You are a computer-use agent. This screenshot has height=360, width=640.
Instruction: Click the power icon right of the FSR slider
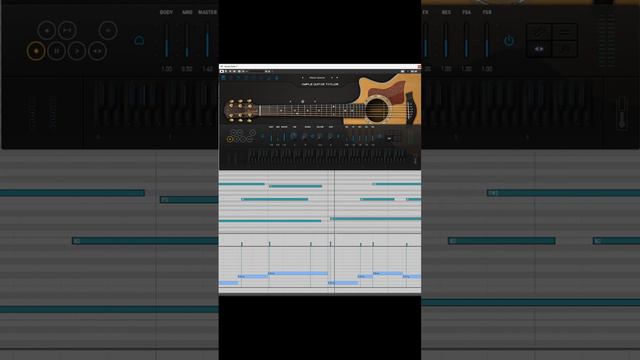click(x=380, y=136)
